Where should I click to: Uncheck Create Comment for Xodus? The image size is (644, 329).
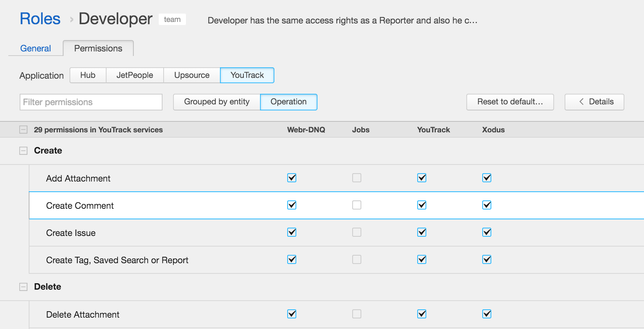[487, 205]
